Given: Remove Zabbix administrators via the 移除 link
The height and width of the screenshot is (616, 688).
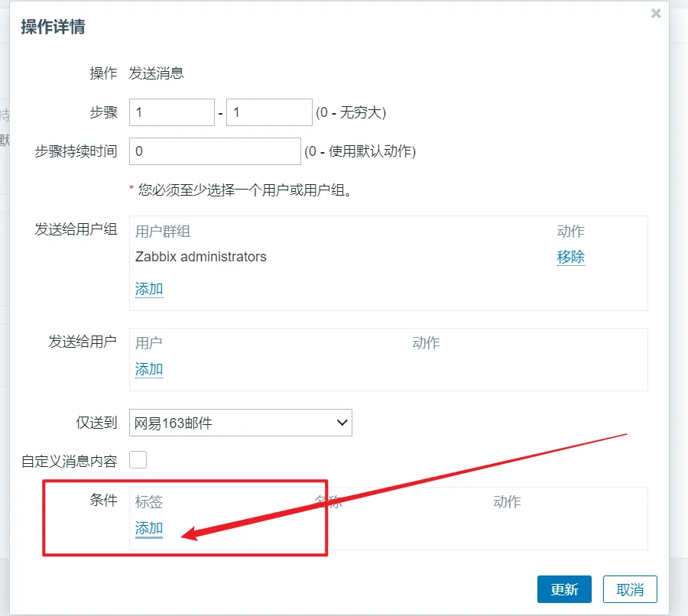Looking at the screenshot, I should (x=570, y=257).
